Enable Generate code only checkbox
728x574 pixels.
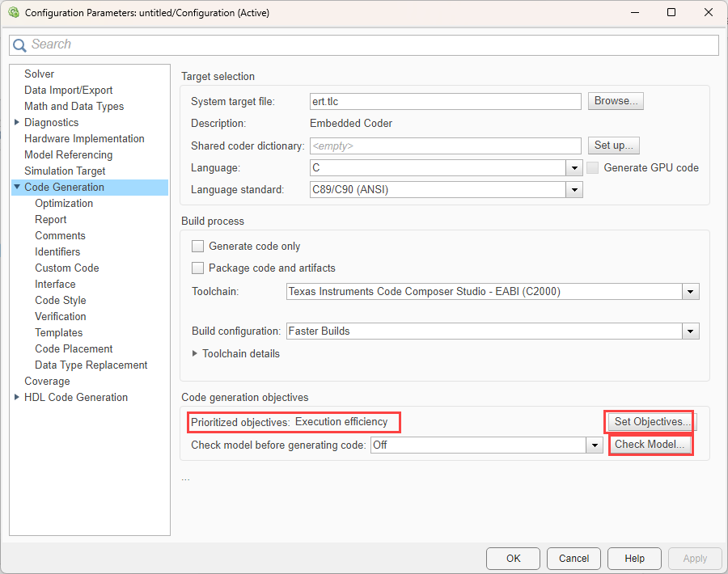pos(197,246)
